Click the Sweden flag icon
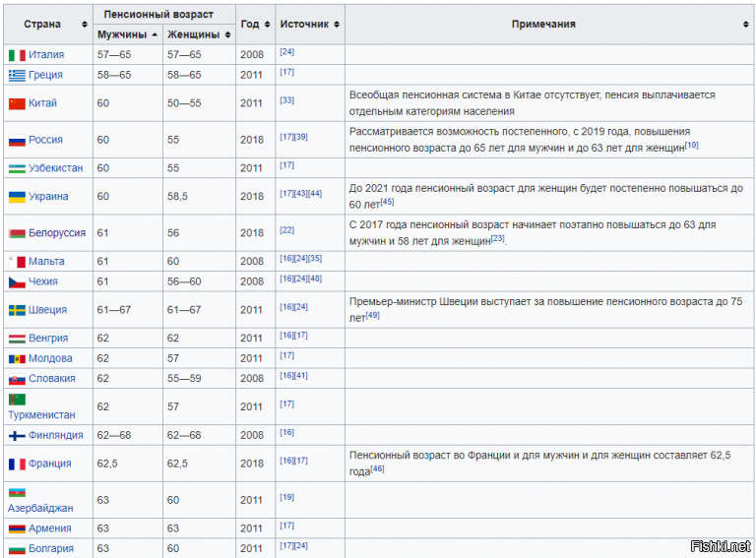 click(x=17, y=309)
